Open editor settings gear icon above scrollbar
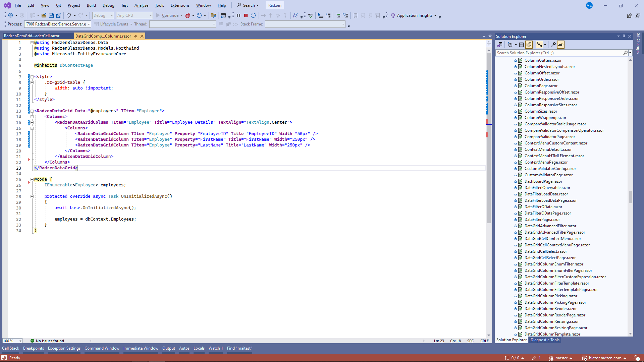The image size is (644, 362). click(x=490, y=36)
